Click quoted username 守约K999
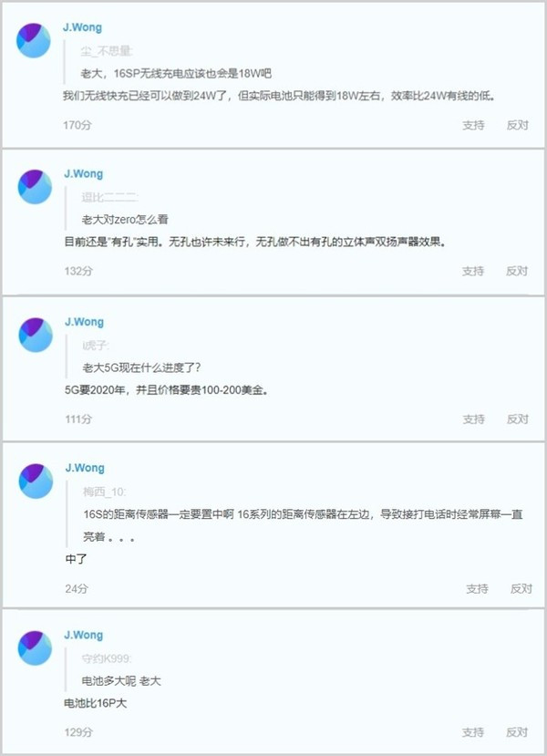Viewport: 547px width, 756px height. coord(108,658)
